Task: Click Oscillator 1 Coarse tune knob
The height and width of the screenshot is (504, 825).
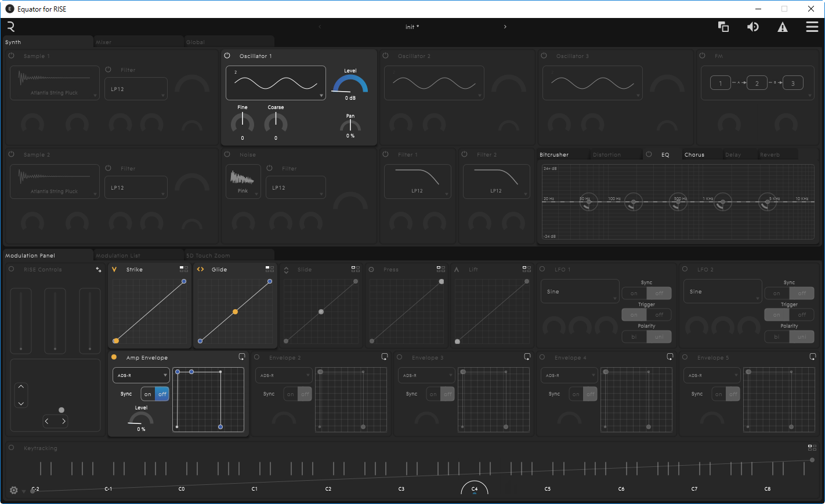Action: click(276, 122)
